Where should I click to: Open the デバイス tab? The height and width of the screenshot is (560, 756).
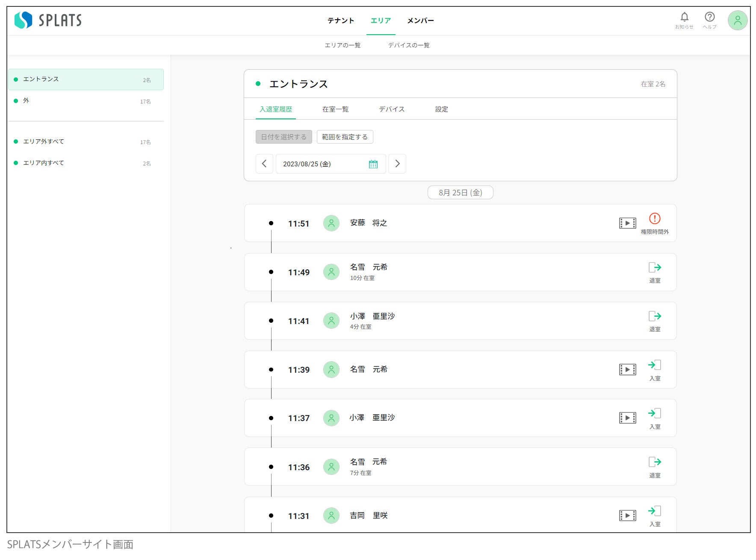tap(392, 109)
